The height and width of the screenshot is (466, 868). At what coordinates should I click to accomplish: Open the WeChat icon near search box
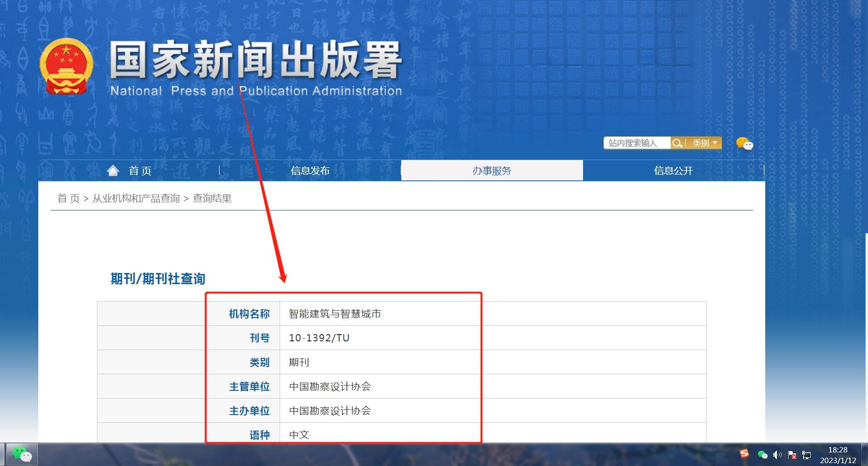point(744,144)
